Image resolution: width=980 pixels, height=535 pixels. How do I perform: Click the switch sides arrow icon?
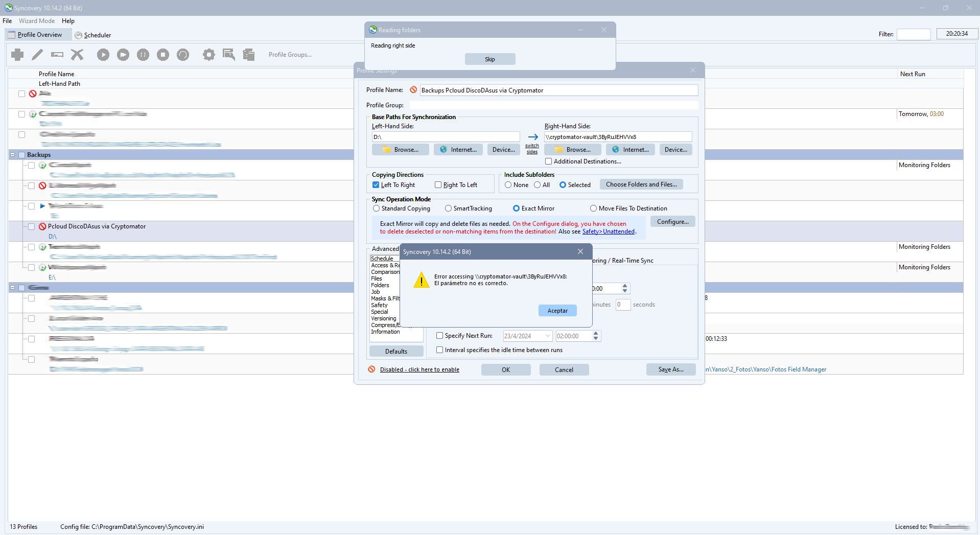pyautogui.click(x=532, y=137)
